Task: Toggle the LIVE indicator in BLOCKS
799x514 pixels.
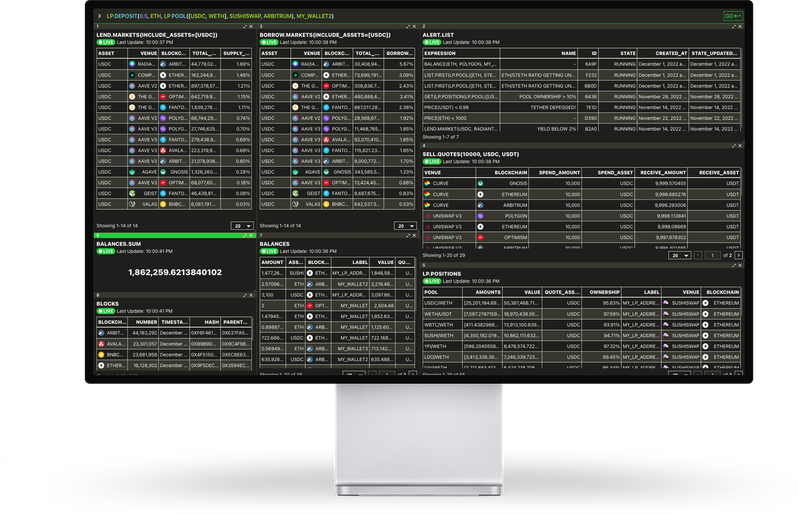Action: tap(105, 311)
